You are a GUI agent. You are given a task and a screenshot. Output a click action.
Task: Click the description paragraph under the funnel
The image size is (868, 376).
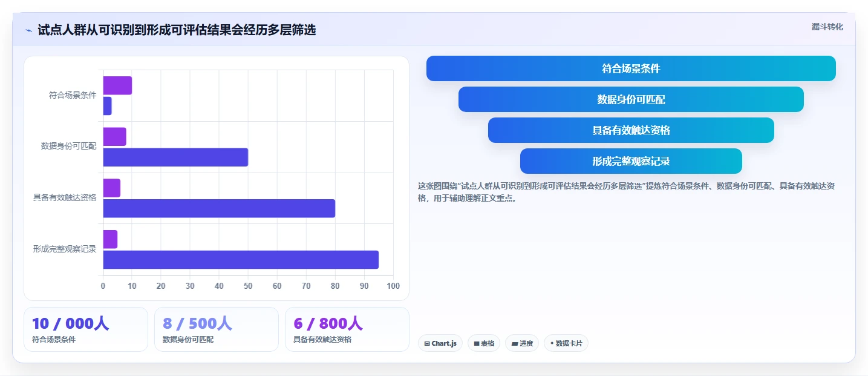(x=627, y=192)
